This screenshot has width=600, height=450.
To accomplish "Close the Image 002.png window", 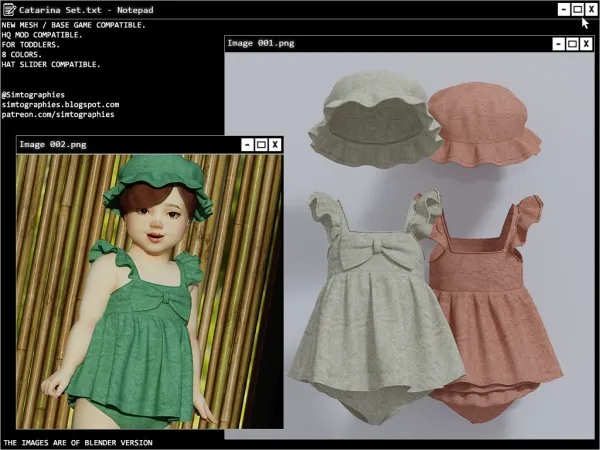I will pyautogui.click(x=275, y=145).
